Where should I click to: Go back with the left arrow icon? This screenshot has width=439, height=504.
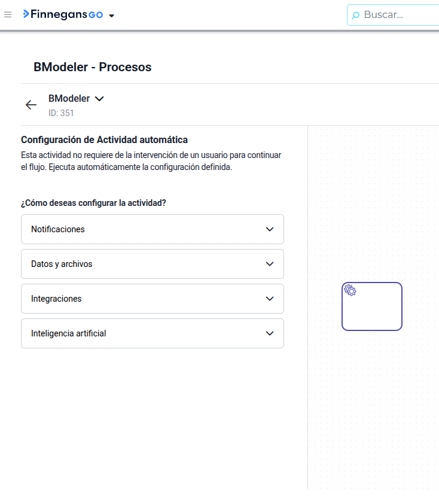(31, 105)
